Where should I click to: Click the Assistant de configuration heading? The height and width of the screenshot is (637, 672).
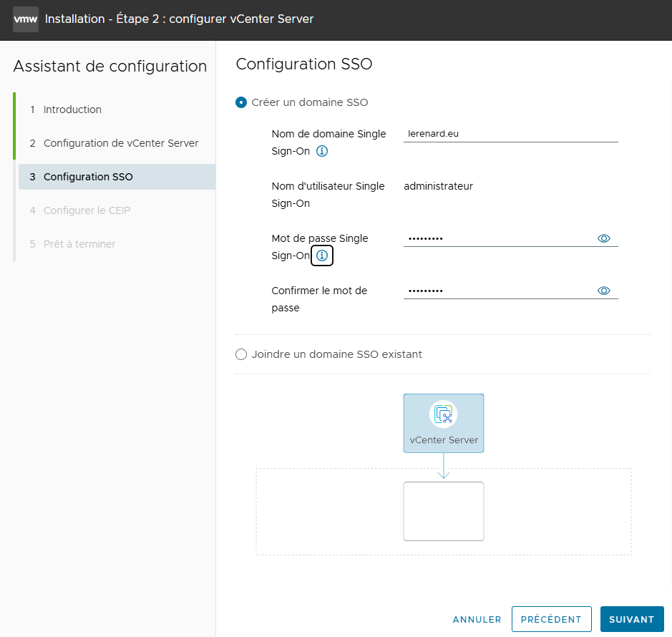point(110,67)
